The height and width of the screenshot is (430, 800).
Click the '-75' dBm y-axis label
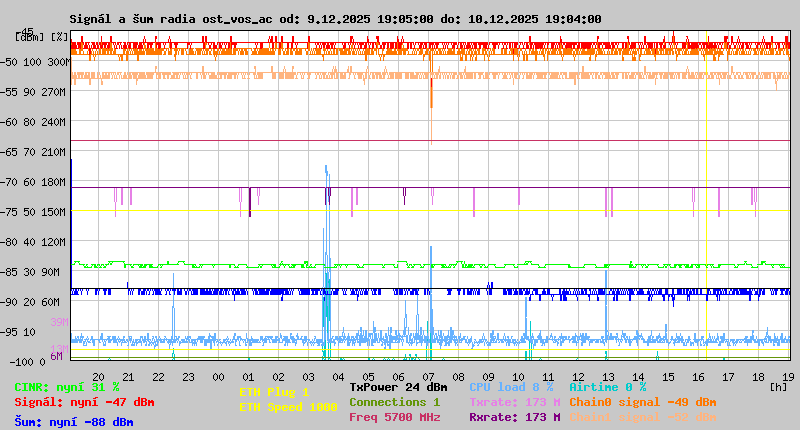pyautogui.click(x=9, y=212)
